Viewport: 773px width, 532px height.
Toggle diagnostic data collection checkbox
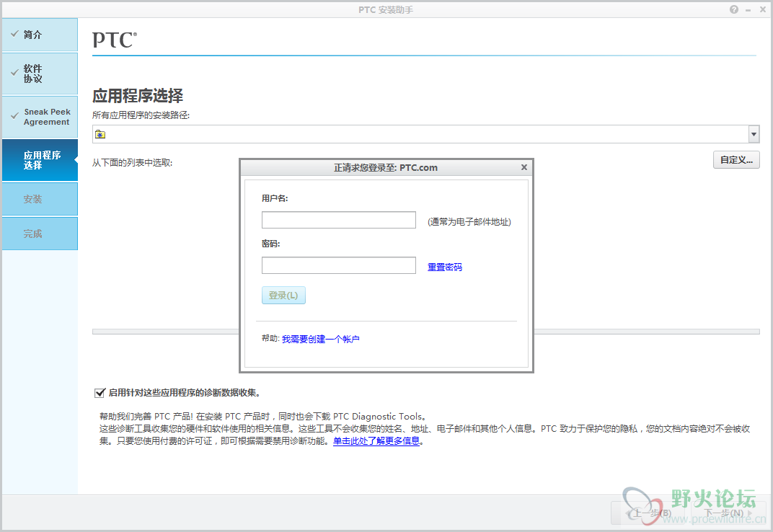(100, 393)
